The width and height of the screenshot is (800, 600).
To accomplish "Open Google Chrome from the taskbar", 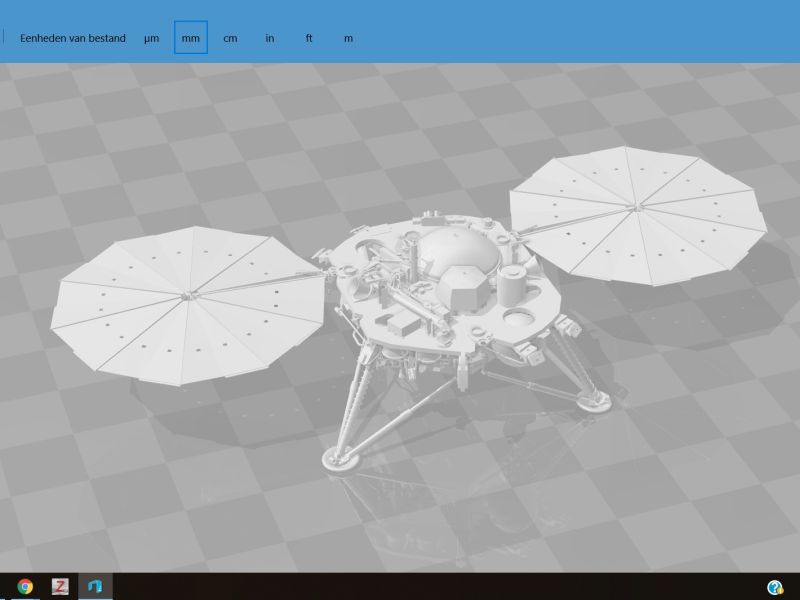I will [x=24, y=586].
